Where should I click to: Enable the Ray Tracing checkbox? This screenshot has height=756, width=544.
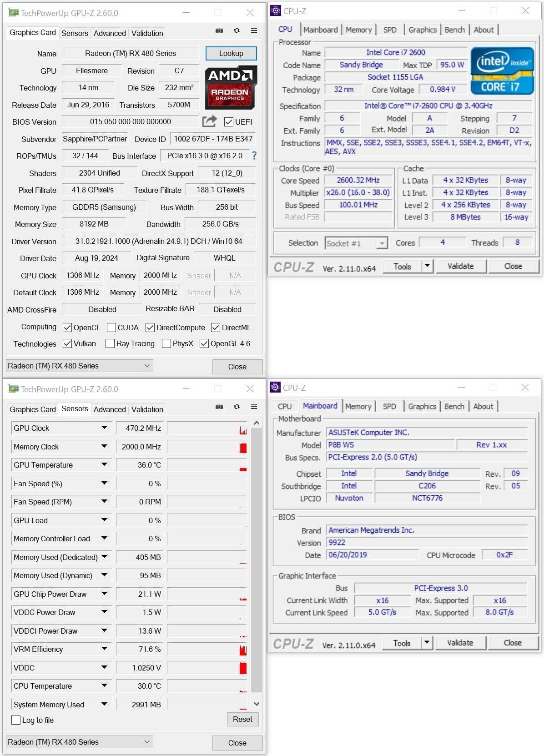(x=110, y=343)
